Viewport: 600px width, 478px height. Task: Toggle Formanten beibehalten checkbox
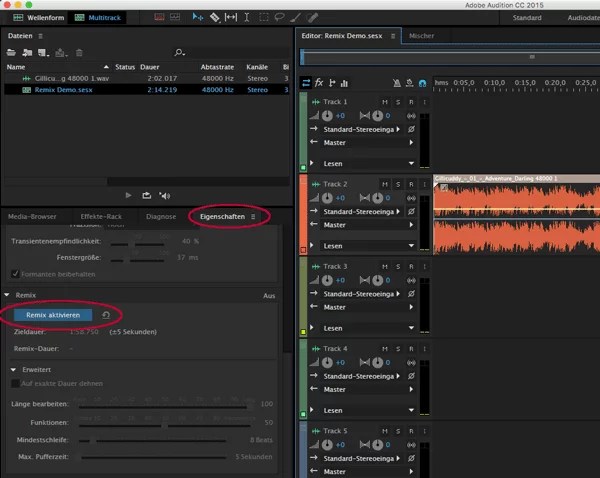point(15,274)
